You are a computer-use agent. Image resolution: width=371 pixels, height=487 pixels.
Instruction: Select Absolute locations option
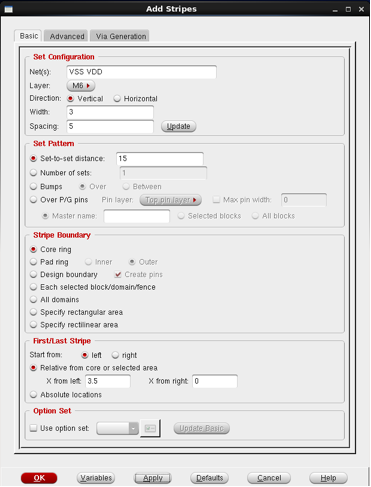[33, 395]
